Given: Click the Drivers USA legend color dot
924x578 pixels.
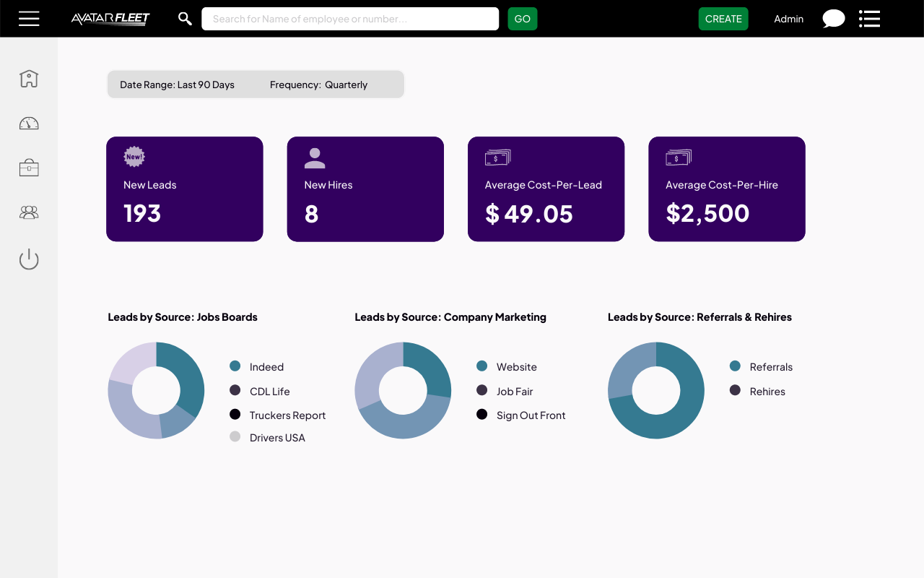Looking at the screenshot, I should [x=235, y=436].
